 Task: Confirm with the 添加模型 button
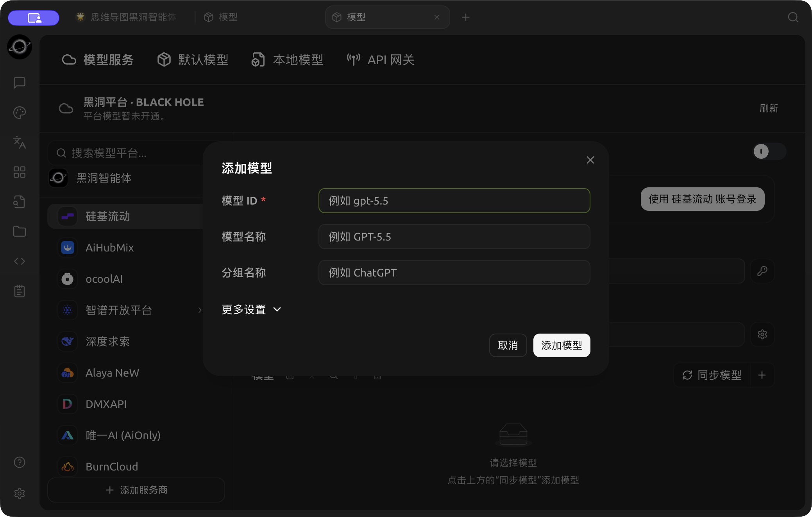pyautogui.click(x=562, y=345)
